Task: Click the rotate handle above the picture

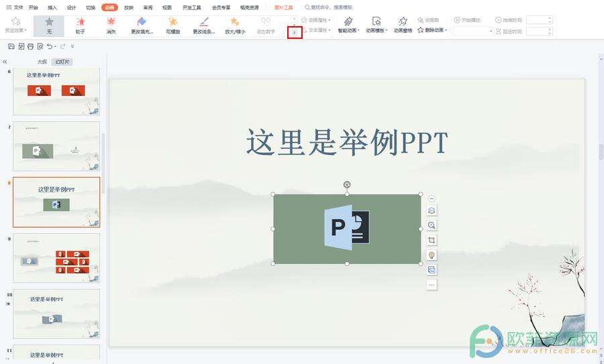Action: point(347,185)
